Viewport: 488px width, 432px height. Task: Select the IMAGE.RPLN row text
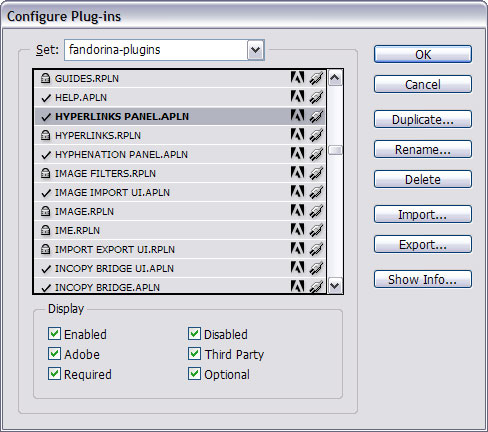click(84, 212)
